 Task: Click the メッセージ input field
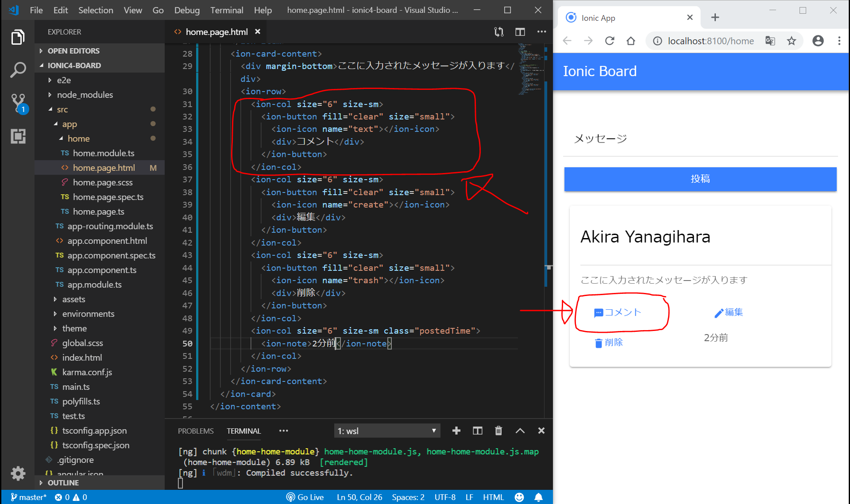700,139
